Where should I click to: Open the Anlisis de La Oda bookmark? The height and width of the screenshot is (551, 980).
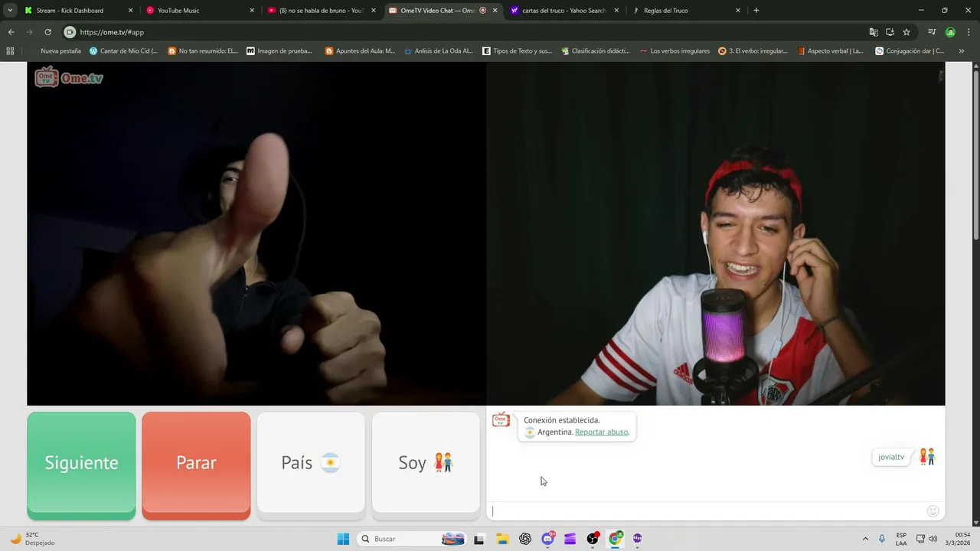click(x=439, y=51)
